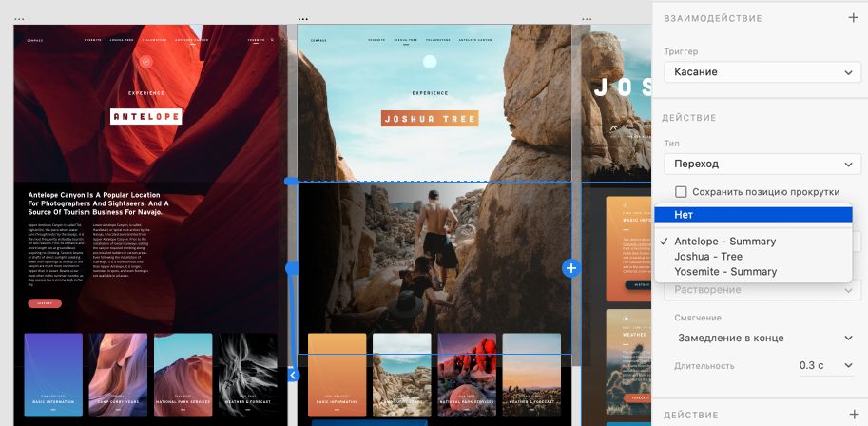
Task: Select the Camp Curry Years card on Antelope
Action: [x=118, y=375]
